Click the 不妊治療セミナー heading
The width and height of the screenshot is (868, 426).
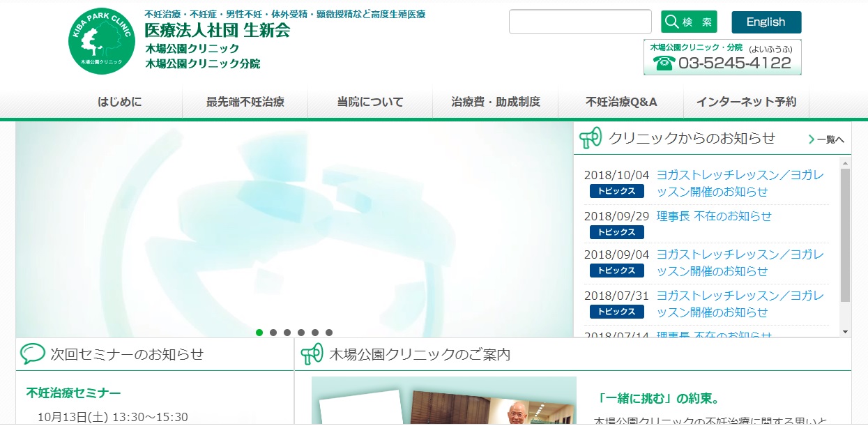pyautogui.click(x=73, y=393)
